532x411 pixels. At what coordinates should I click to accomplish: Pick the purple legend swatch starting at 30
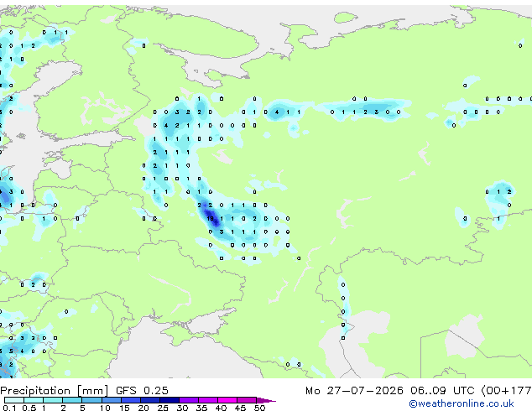pos(188,400)
